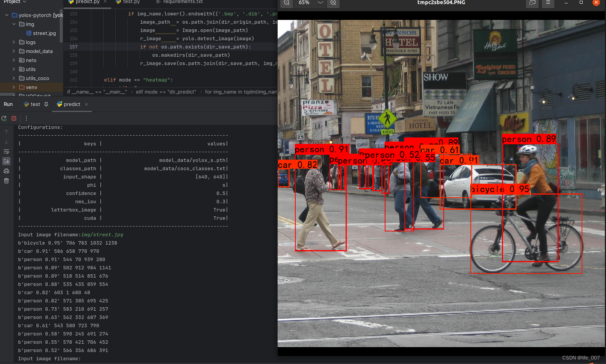This screenshot has height=364, width=606.
Task: Open print dialog from run toolbar
Action: point(6,171)
